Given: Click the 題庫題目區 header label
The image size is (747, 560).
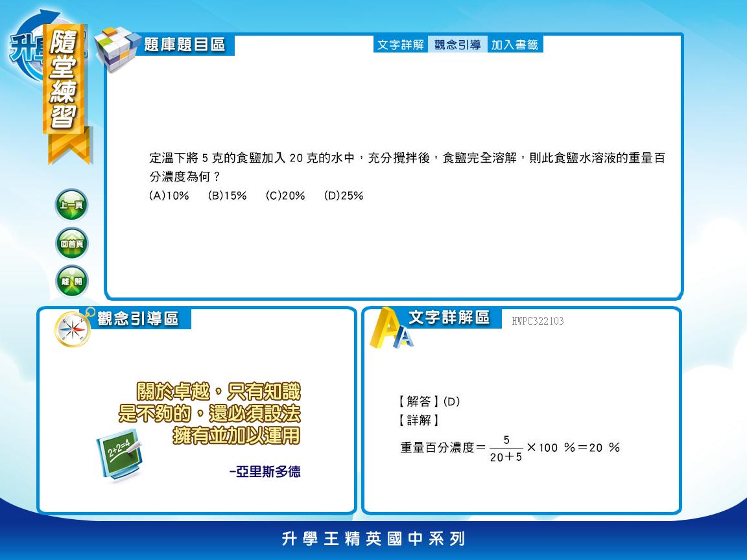Looking at the screenshot, I should pyautogui.click(x=184, y=45).
